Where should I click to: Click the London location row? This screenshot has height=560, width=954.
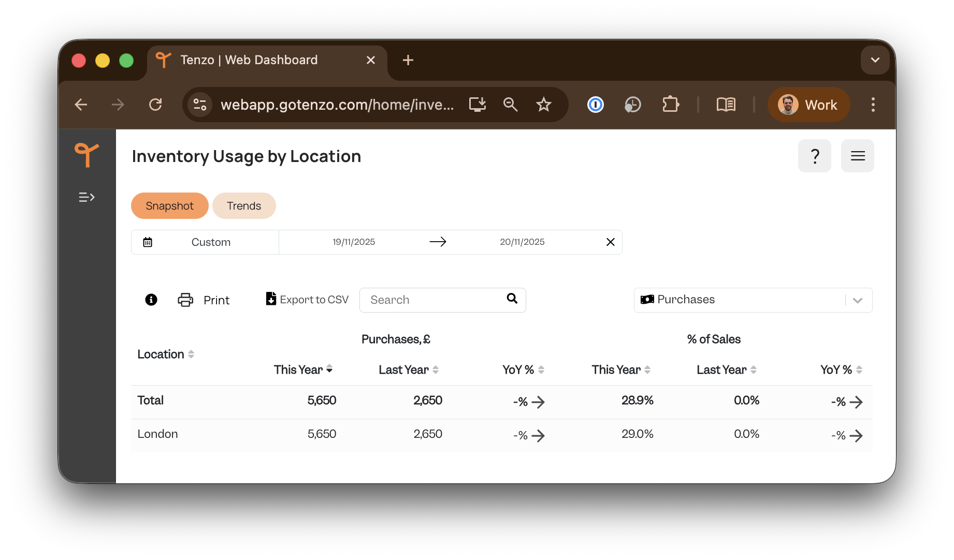(502, 435)
